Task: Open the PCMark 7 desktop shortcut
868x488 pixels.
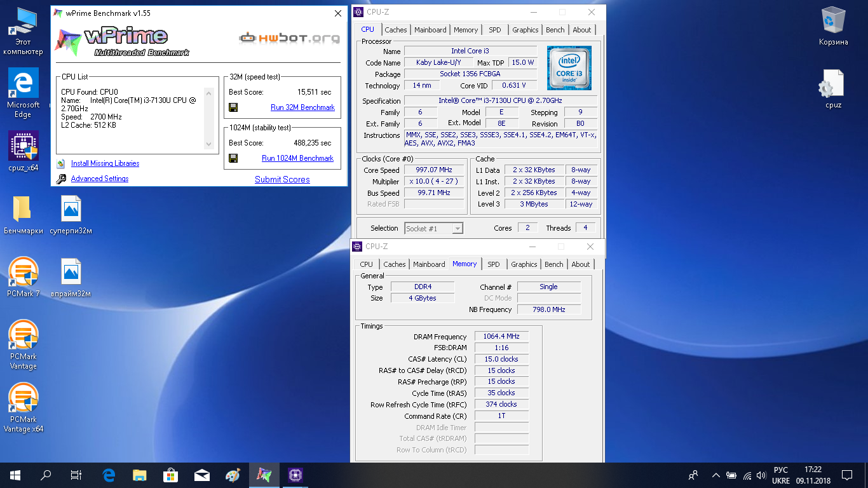Action: point(23,278)
